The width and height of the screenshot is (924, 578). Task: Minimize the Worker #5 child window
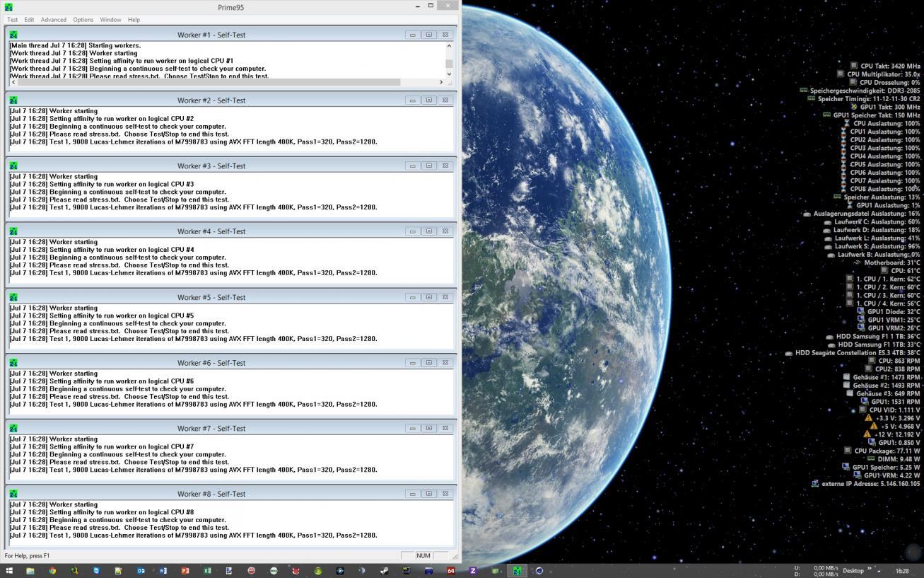[x=413, y=297]
